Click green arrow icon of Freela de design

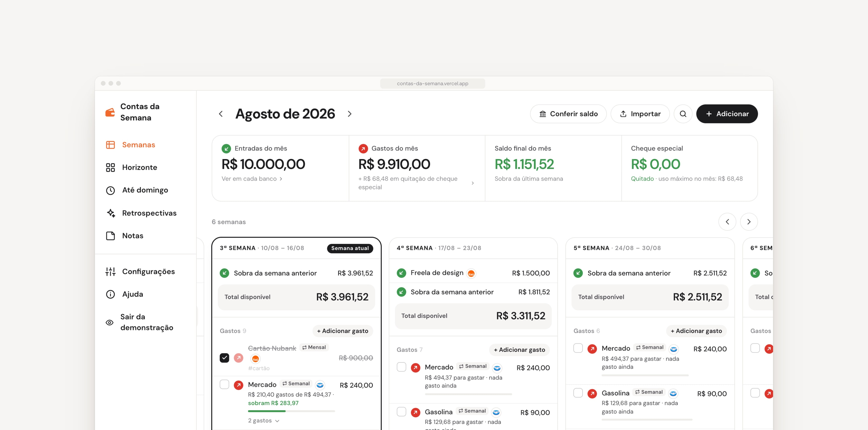click(x=401, y=273)
